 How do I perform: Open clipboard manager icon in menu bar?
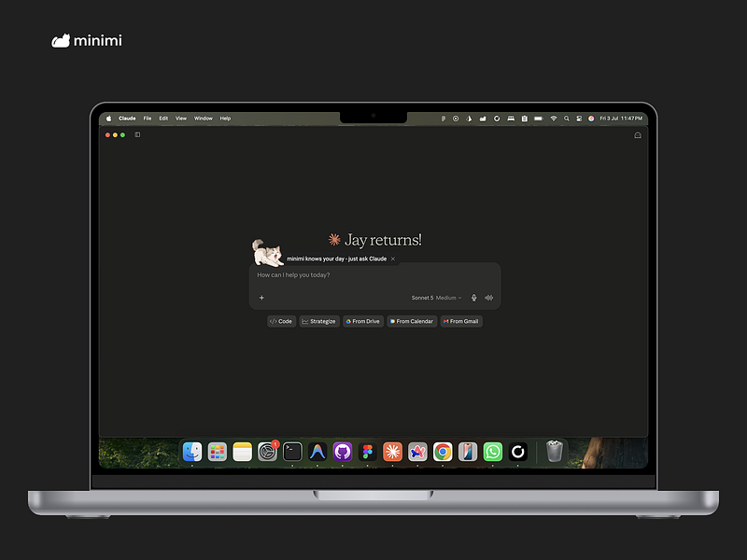[525, 119]
